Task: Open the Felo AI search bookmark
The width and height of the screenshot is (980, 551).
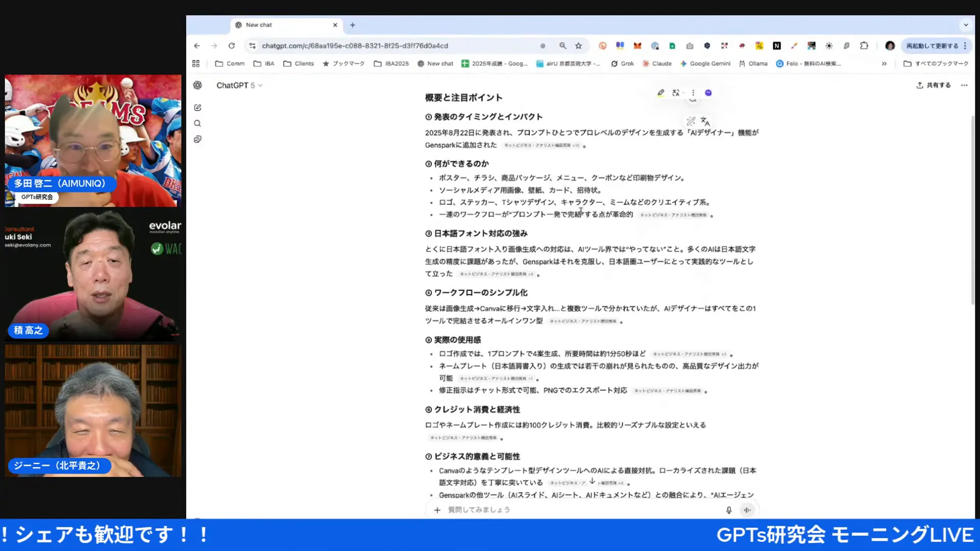Action: tap(808, 64)
